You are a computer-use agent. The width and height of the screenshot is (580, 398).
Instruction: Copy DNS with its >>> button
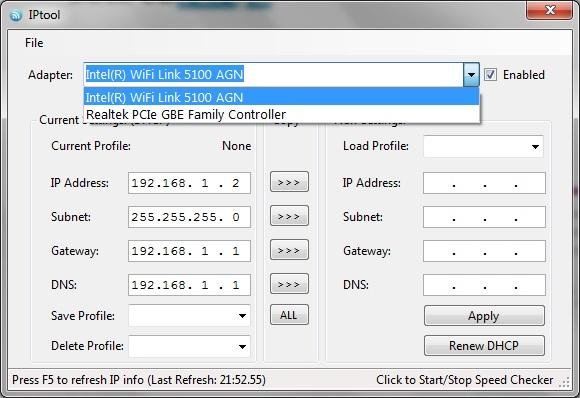(289, 284)
